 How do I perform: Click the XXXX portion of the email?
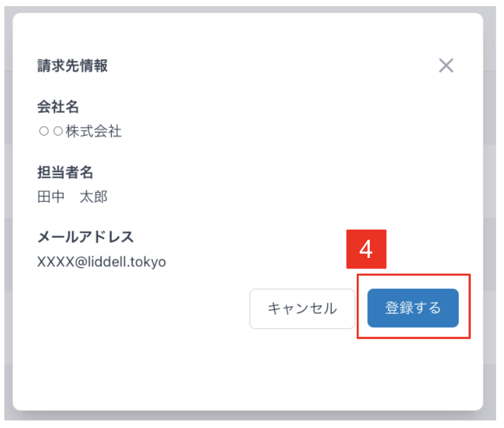click(x=56, y=262)
